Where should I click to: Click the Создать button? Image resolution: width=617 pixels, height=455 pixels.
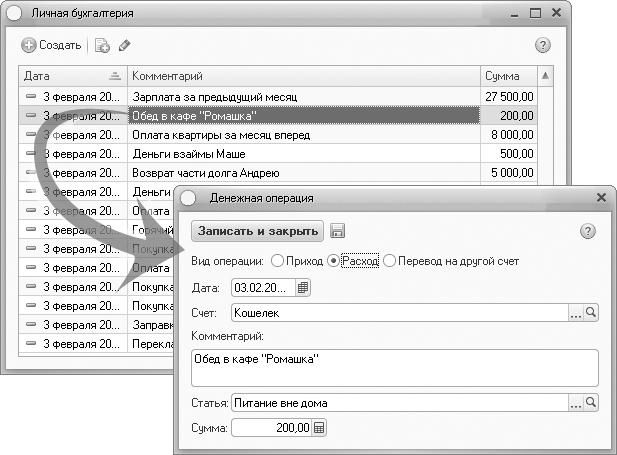pos(52,45)
